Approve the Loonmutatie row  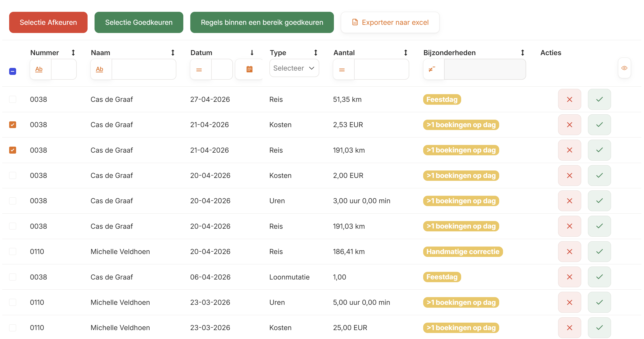(x=599, y=277)
